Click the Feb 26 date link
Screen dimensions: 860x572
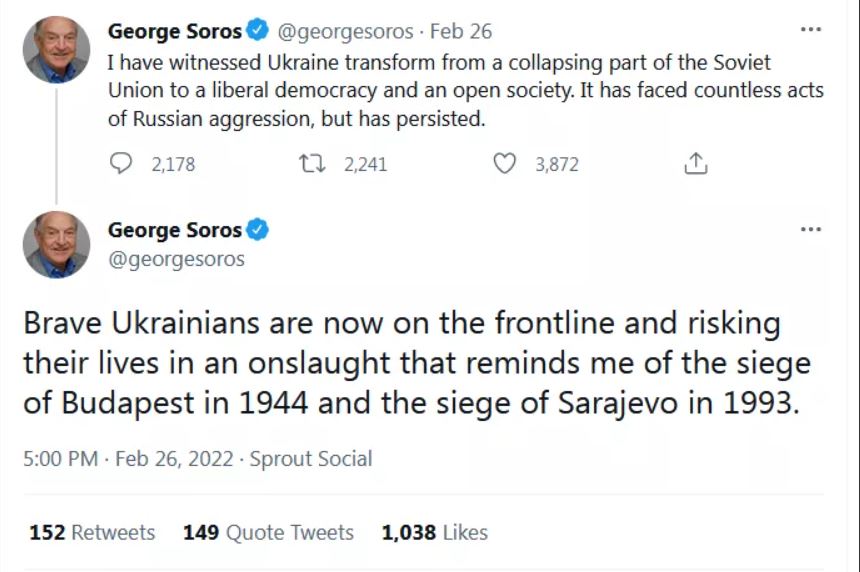point(461,31)
